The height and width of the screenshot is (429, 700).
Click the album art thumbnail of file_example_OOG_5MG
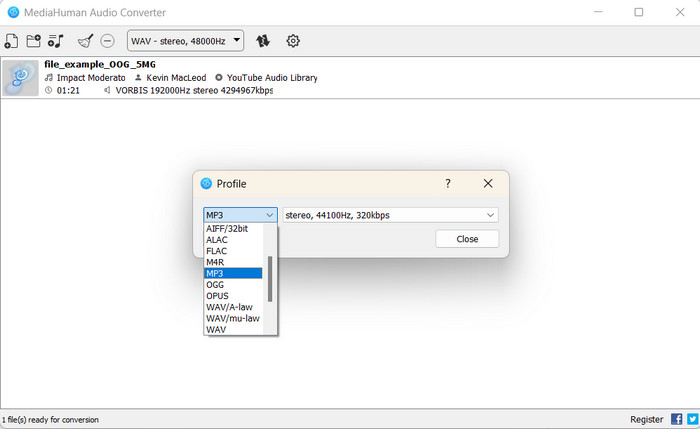[20, 78]
